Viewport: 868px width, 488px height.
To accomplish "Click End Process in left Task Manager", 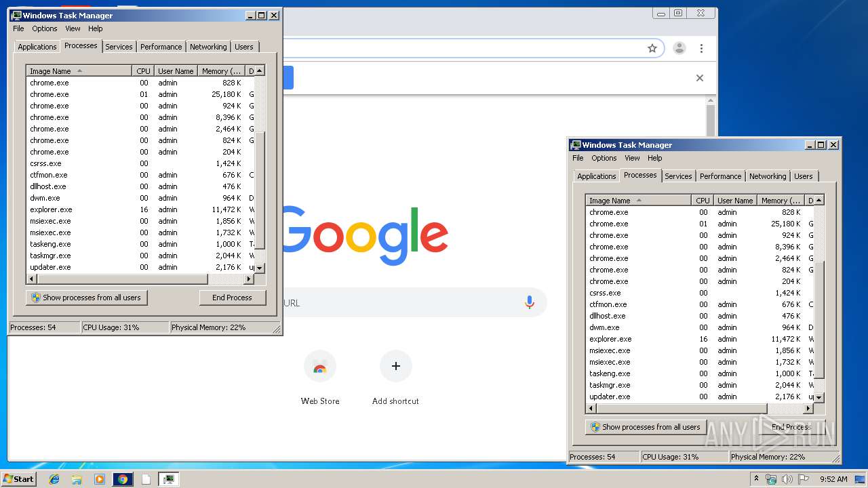I will point(233,298).
